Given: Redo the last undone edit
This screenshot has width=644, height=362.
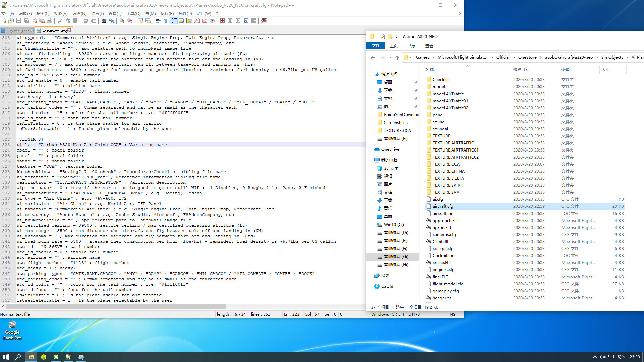Looking at the screenshot, I should [94, 21].
